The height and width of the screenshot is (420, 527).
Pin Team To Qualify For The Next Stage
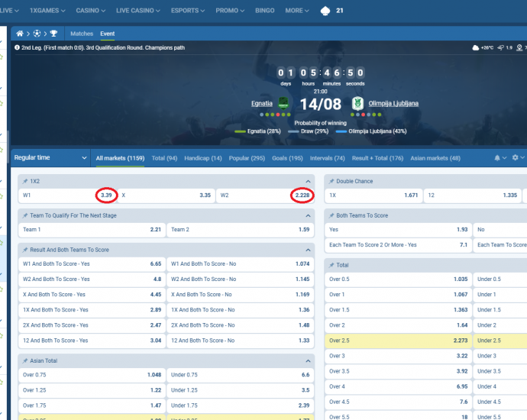click(25, 215)
